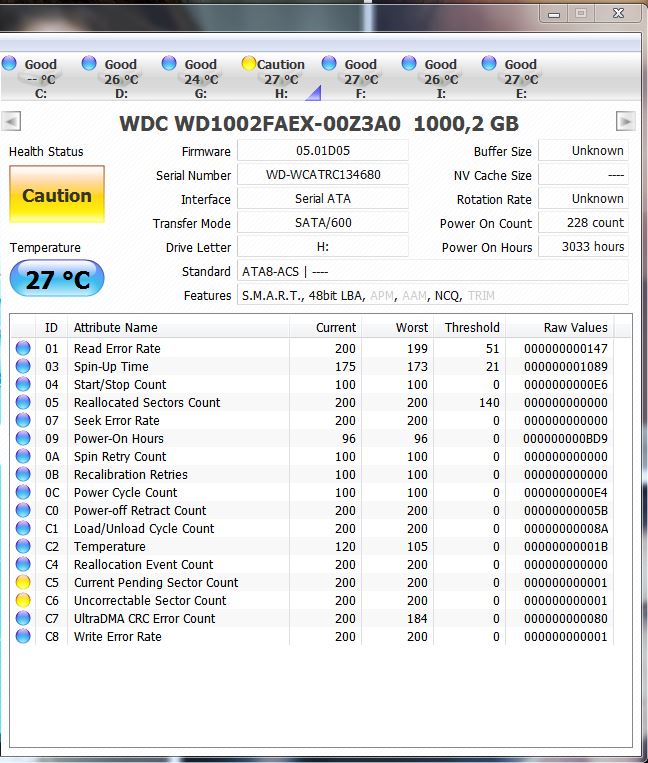Image resolution: width=648 pixels, height=763 pixels.
Task: Open the E: drive tab
Action: [x=511, y=78]
